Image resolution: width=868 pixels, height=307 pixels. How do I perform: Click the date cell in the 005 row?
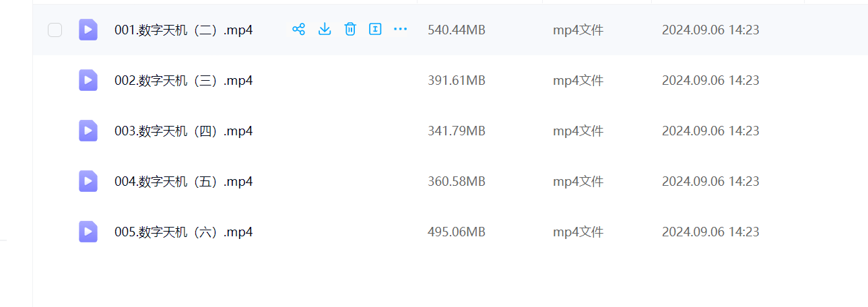click(710, 232)
